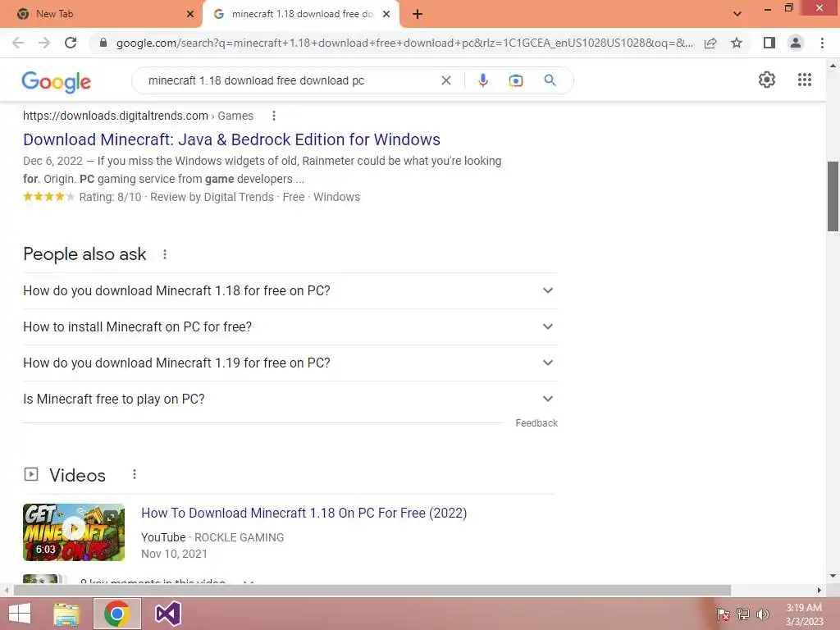Expand How to install Minecraft on PC question

click(290, 326)
